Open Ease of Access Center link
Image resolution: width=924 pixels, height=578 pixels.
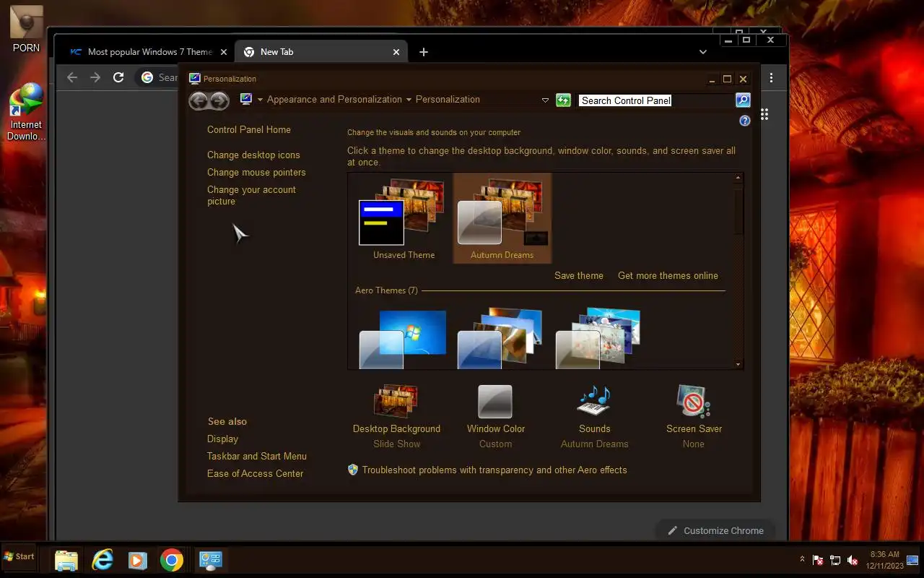[255, 473]
